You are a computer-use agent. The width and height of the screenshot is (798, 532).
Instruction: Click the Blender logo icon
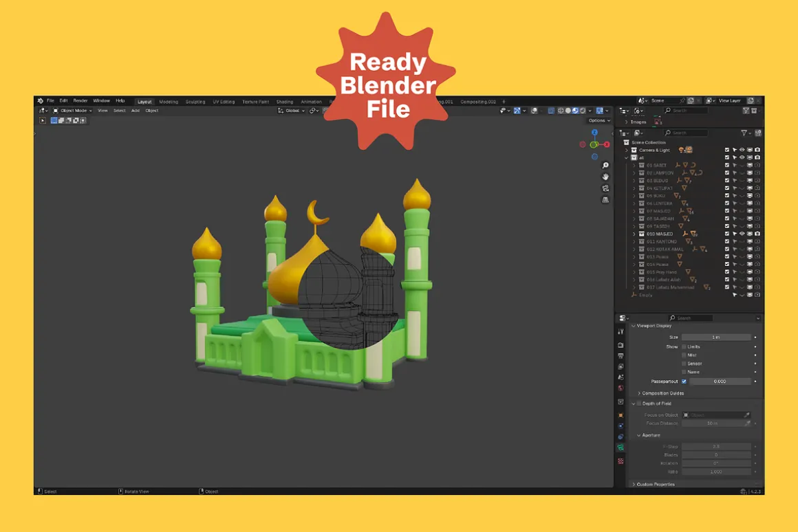(40, 101)
